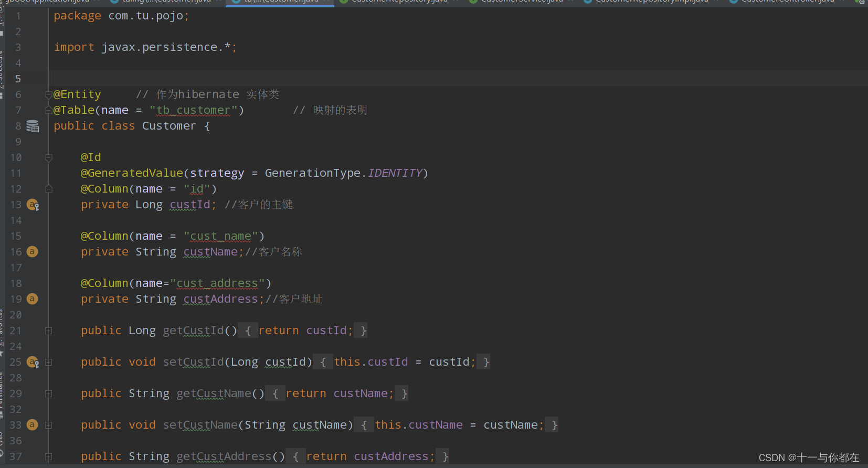Click the 'String' type on line 19

[x=156, y=299]
